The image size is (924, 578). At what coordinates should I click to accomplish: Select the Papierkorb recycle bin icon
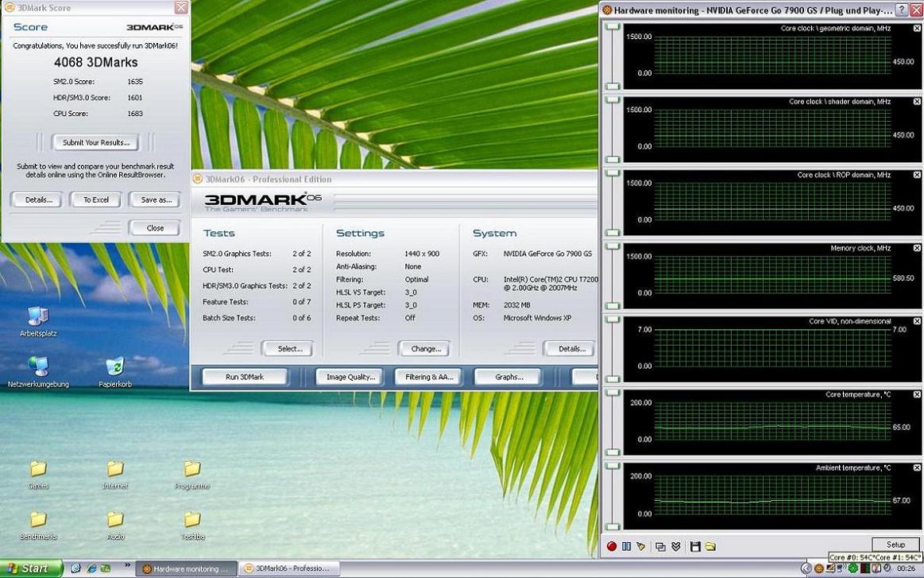coord(115,371)
